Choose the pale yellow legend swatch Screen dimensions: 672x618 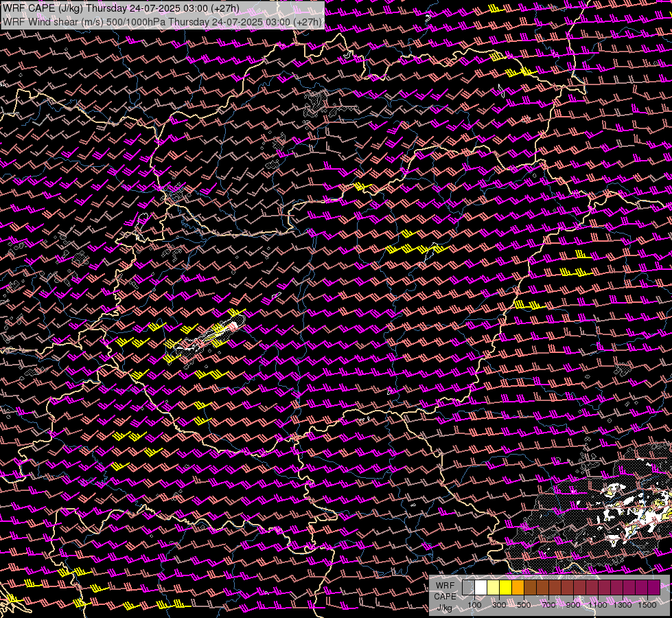(494, 587)
